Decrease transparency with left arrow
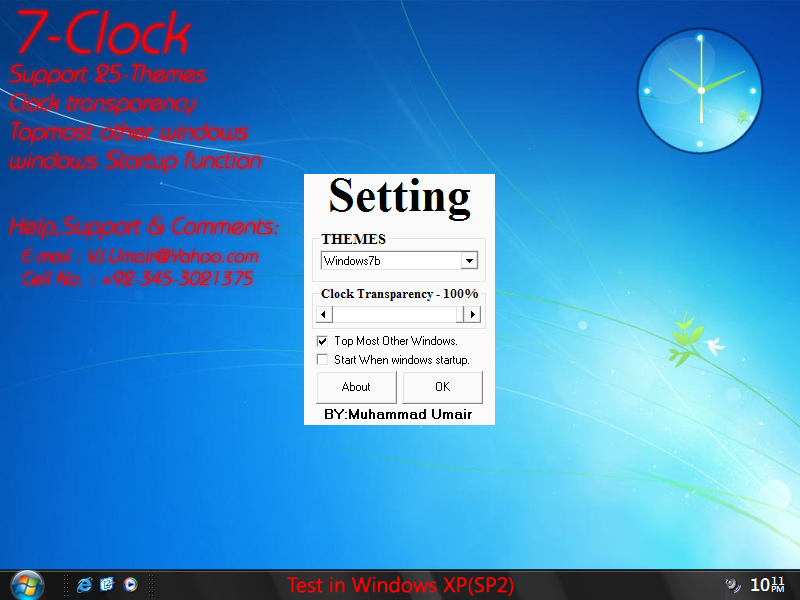The width and height of the screenshot is (800, 600). pyautogui.click(x=324, y=314)
